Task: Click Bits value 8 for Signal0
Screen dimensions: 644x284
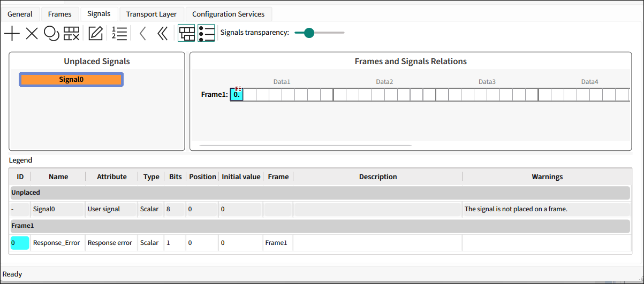Action: point(176,209)
